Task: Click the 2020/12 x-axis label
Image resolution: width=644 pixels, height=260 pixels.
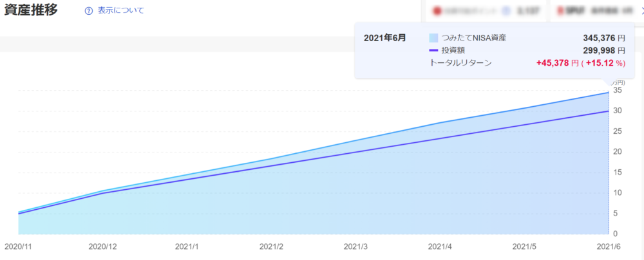Action: (x=102, y=246)
